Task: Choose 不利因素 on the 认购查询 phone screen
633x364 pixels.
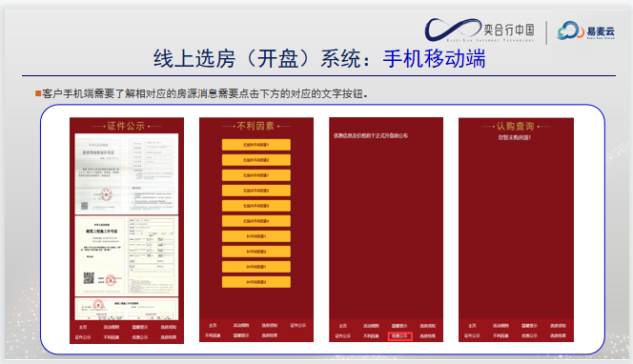Action: point(500,335)
